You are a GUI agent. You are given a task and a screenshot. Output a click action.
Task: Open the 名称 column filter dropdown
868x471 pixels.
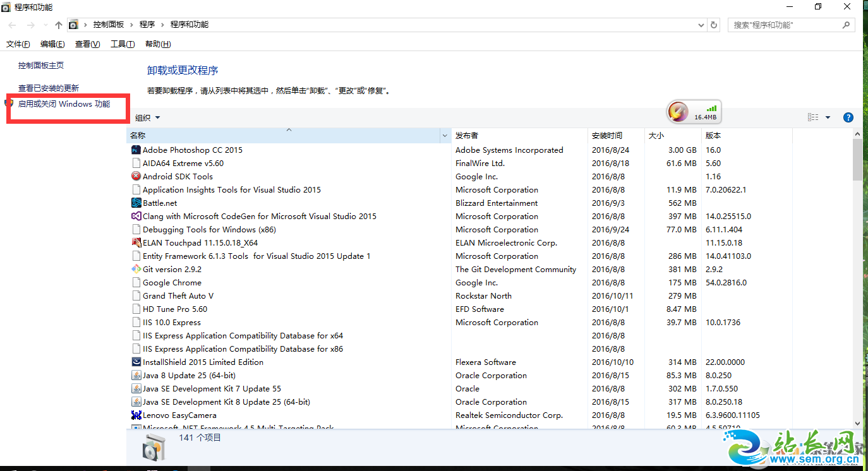coord(445,136)
